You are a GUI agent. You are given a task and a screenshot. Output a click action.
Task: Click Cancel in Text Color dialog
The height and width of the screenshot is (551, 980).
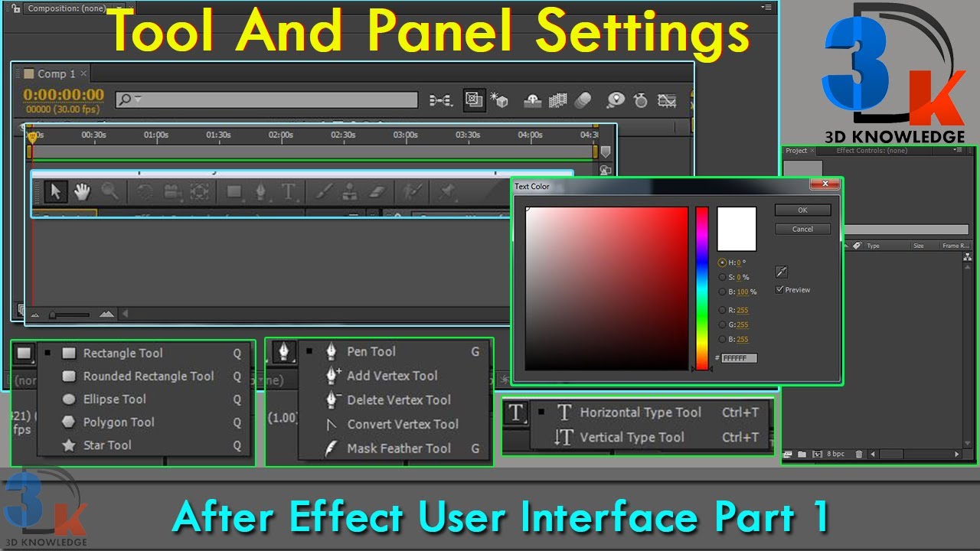click(x=802, y=229)
